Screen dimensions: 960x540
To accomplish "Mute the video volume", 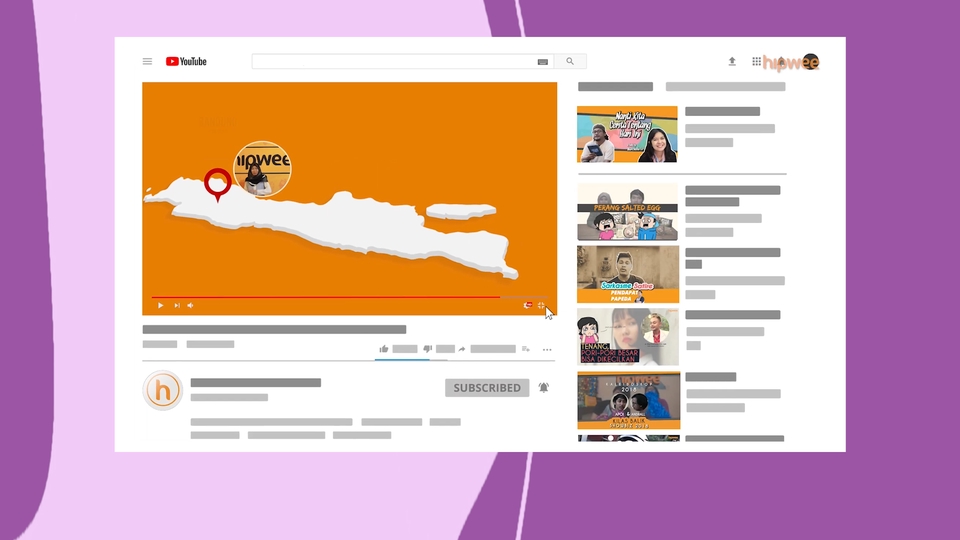I will point(190,305).
